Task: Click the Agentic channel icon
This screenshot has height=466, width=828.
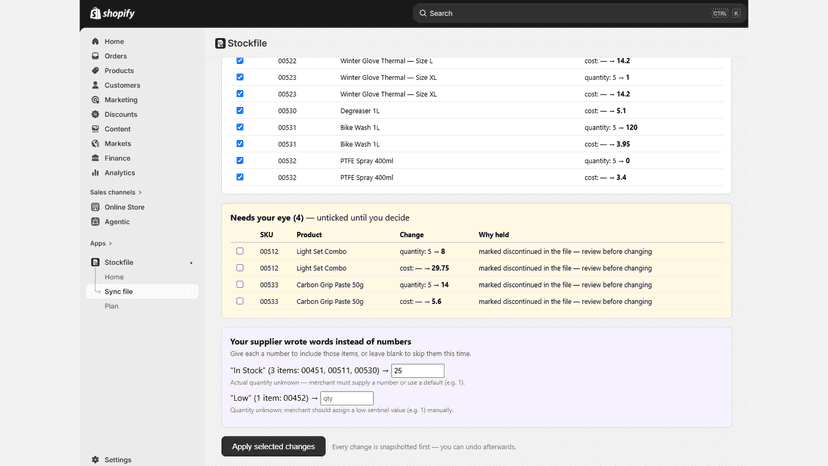Action: (95, 222)
